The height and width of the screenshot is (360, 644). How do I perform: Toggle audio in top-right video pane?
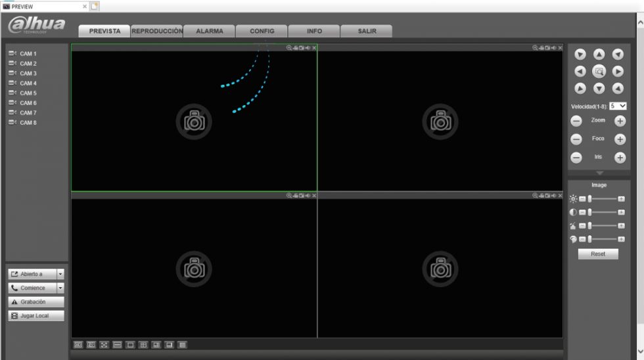click(553, 48)
